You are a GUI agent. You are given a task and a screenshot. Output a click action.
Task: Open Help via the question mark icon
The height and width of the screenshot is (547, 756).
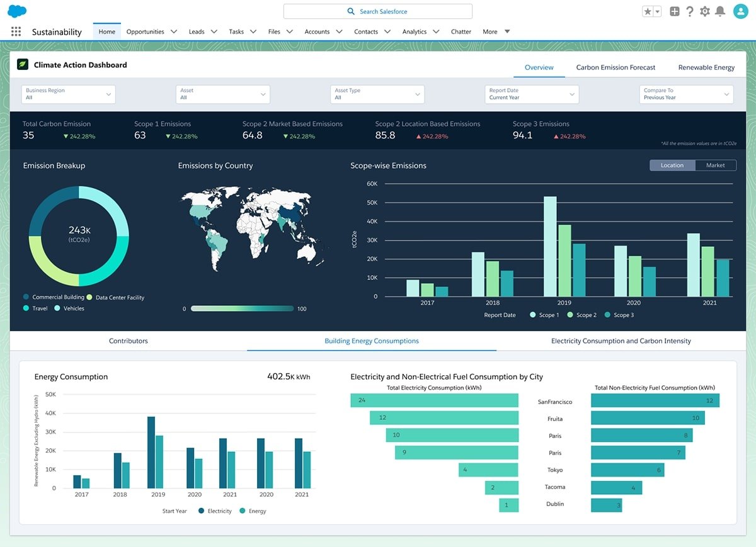point(689,11)
